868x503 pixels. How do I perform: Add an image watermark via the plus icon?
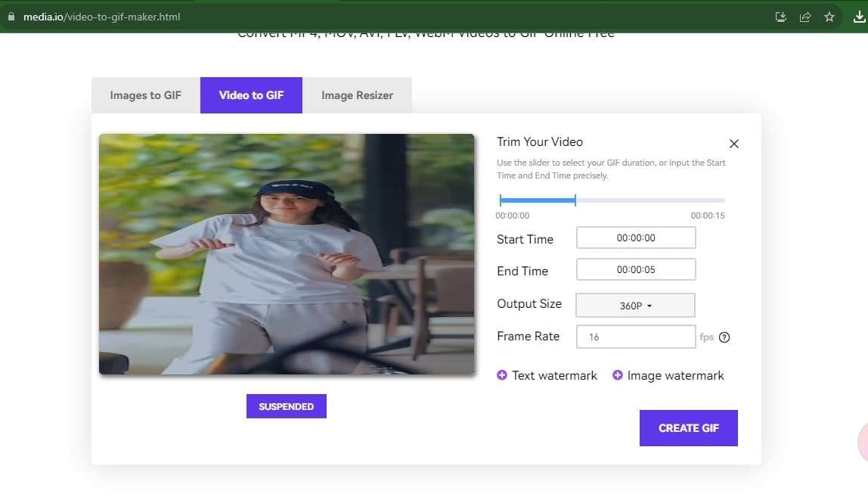click(617, 374)
